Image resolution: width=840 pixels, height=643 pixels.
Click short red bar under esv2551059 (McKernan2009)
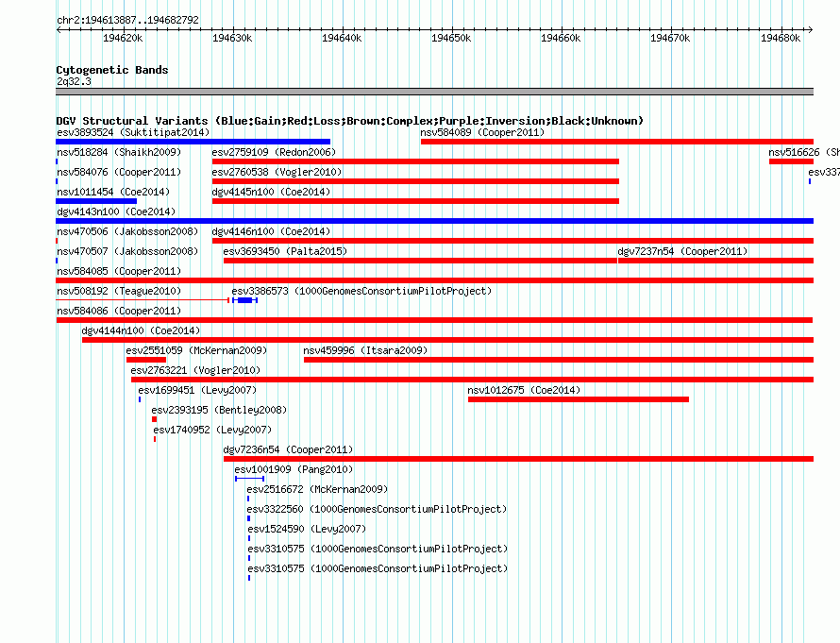(x=146, y=360)
